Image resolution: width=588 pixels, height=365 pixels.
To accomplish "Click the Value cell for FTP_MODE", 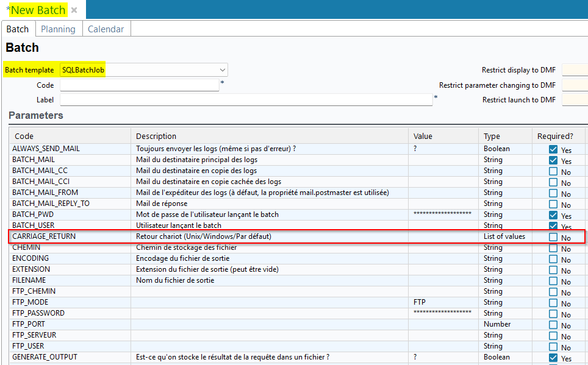I will [x=443, y=302].
